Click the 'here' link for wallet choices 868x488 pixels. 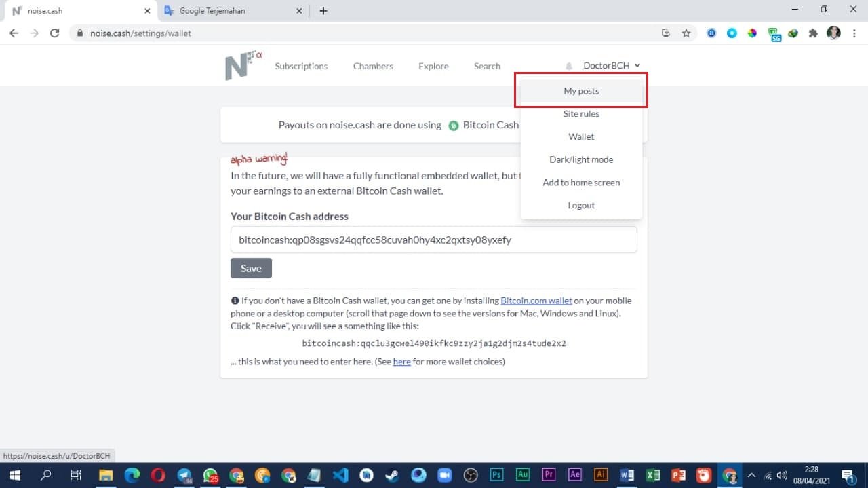[x=401, y=362]
